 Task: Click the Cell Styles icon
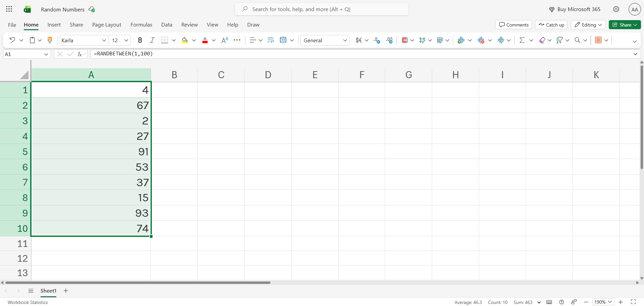(x=422, y=40)
